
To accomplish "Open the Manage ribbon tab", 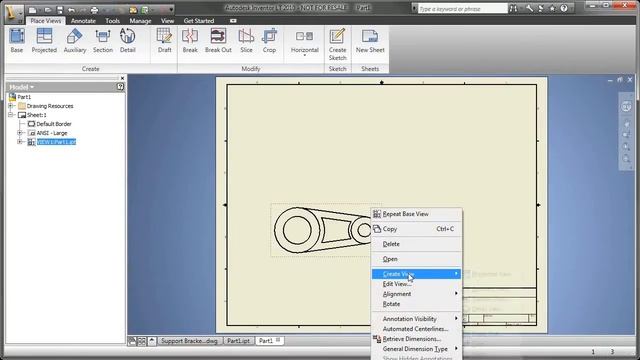I will point(140,20).
